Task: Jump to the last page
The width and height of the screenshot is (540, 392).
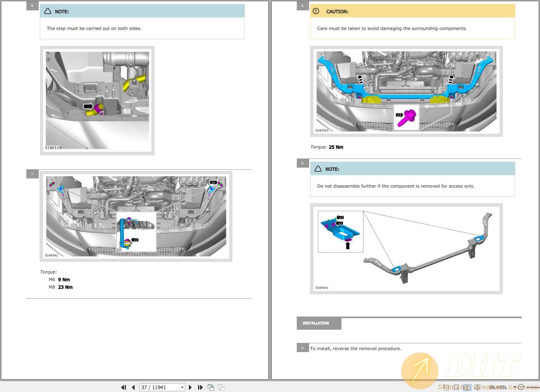Action: [x=200, y=387]
